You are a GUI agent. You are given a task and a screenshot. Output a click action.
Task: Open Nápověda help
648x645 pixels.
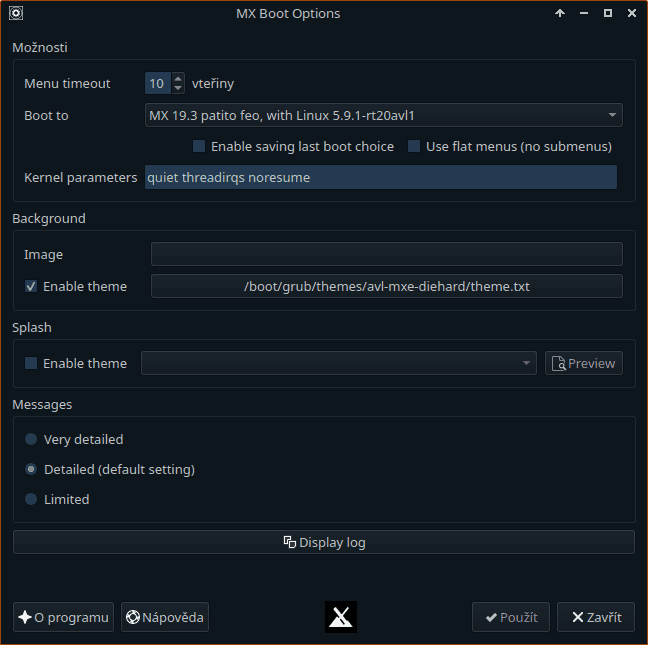point(165,617)
